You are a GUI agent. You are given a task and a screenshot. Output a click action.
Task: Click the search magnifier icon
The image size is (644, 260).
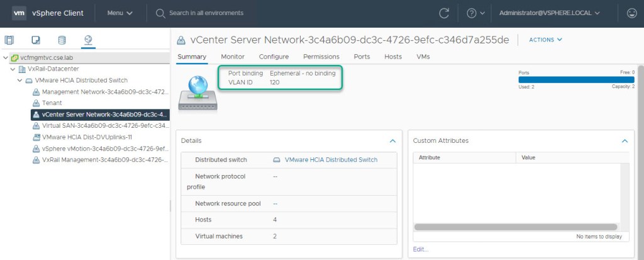pyautogui.click(x=160, y=13)
